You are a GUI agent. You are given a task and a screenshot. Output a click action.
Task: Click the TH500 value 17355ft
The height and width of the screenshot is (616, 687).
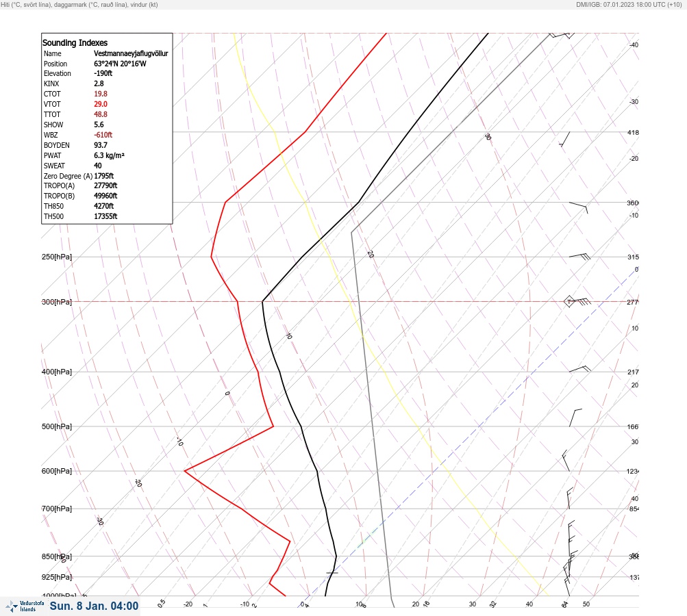pos(105,216)
